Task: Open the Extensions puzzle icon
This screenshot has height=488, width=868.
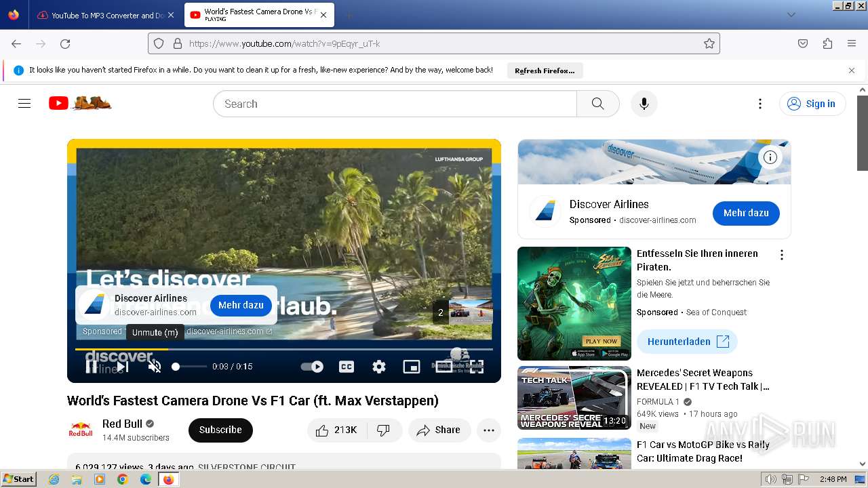Action: (x=827, y=43)
